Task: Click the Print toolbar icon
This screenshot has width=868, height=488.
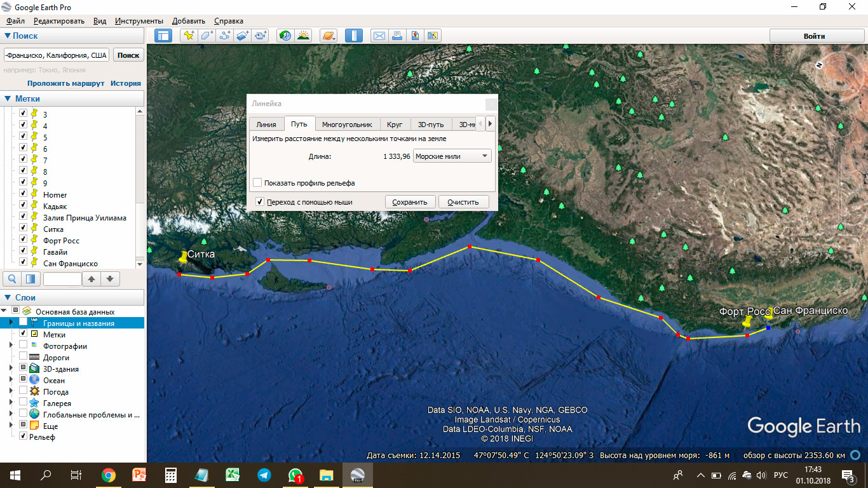Action: 397,36
